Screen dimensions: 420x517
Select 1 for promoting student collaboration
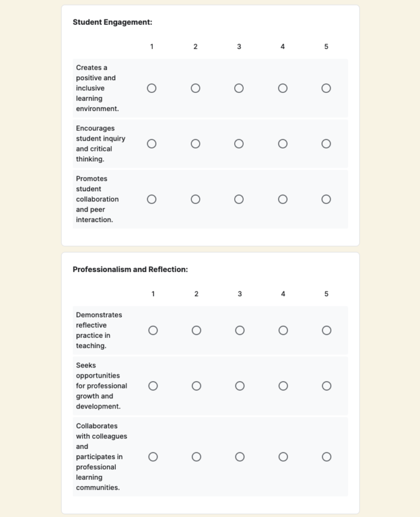tap(151, 198)
